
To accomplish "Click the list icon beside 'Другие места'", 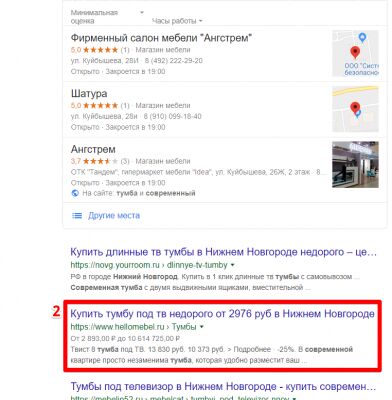I will point(77,216).
